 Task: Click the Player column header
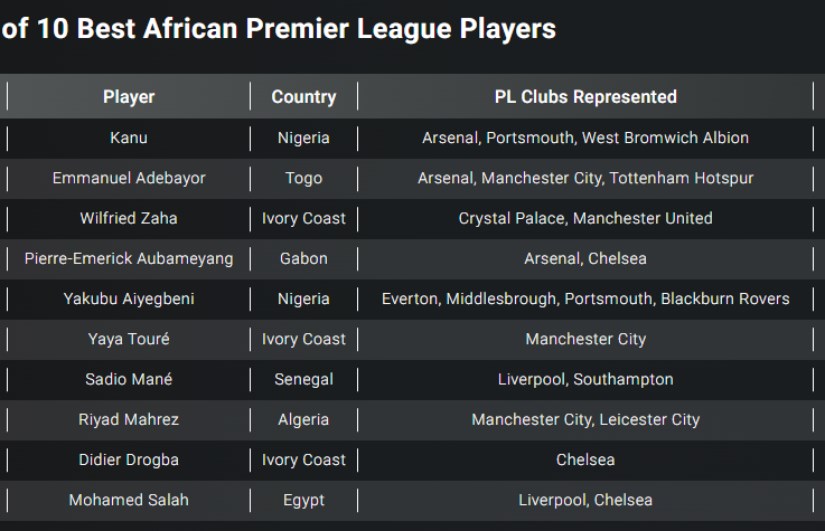pos(129,97)
